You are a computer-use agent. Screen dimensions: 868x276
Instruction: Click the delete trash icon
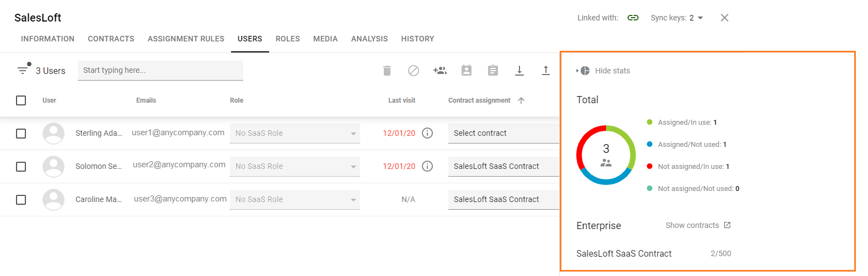[387, 71]
